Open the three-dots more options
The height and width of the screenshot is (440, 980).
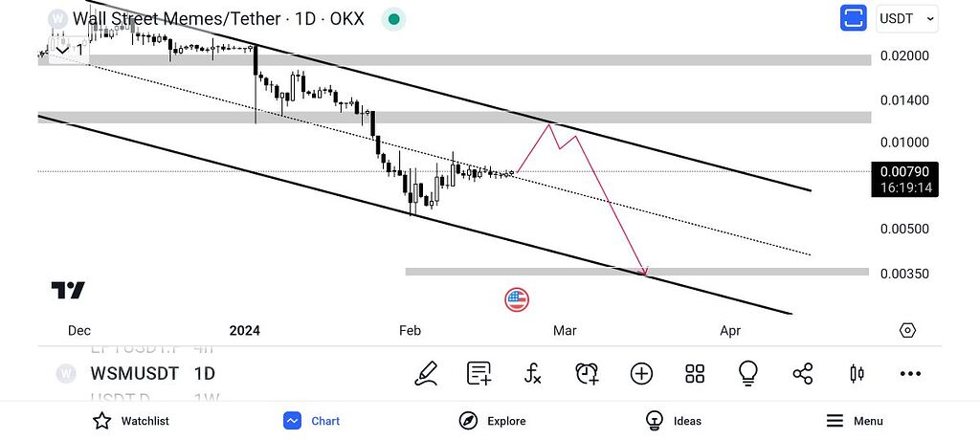(x=910, y=374)
